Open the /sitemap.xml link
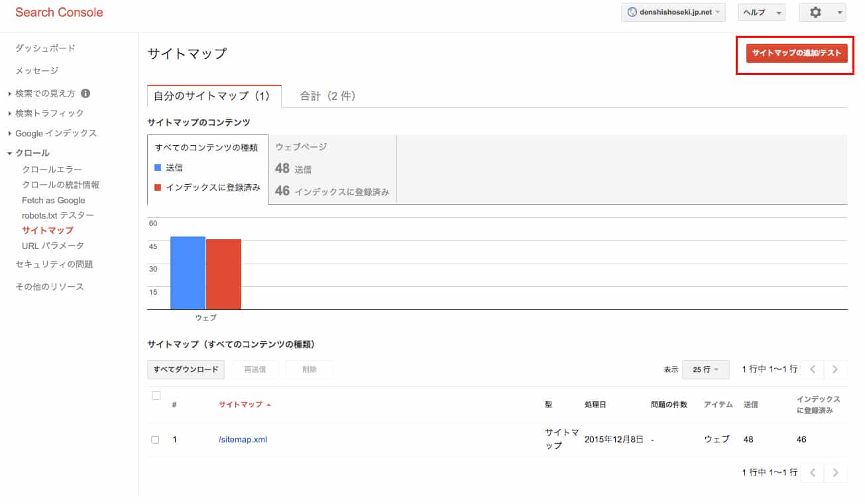Image resolution: width=865 pixels, height=504 pixels. pyautogui.click(x=243, y=440)
